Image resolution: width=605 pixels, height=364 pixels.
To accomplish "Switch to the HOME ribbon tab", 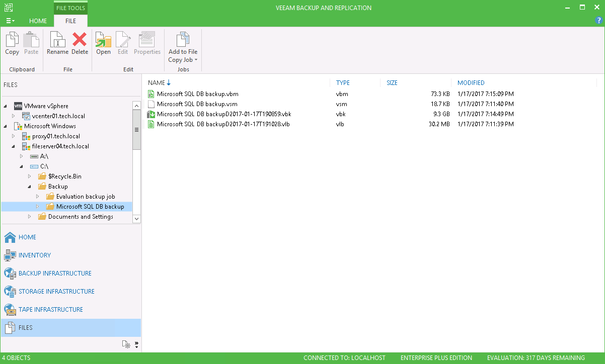I will [38, 21].
